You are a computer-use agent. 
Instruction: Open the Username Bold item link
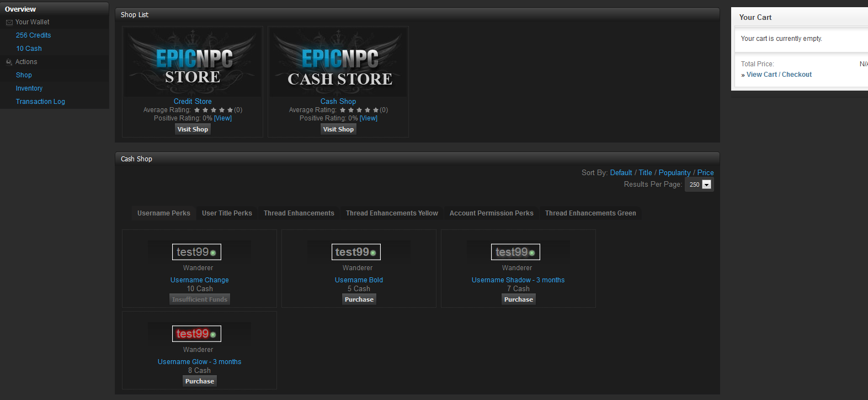pyautogui.click(x=359, y=280)
